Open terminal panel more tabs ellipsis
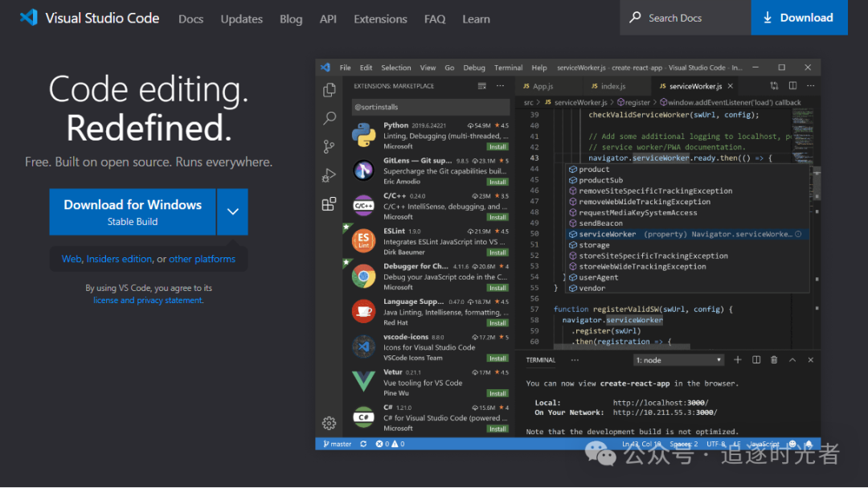The image size is (868, 488). pos(575,360)
